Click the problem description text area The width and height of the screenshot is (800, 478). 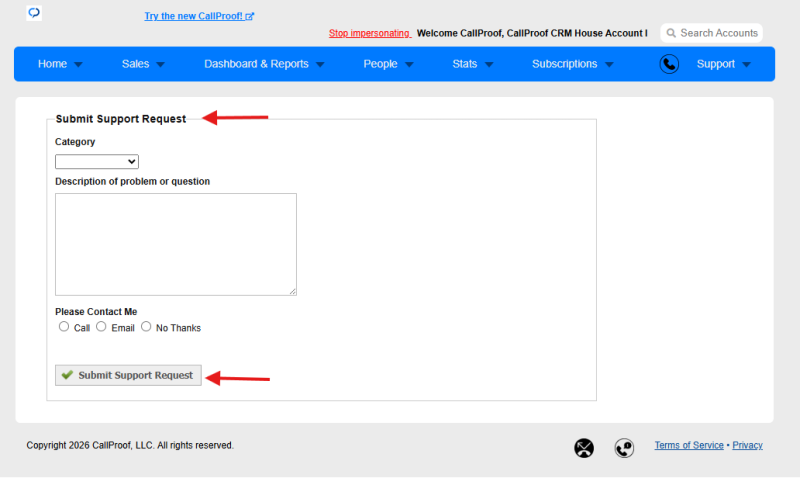176,244
